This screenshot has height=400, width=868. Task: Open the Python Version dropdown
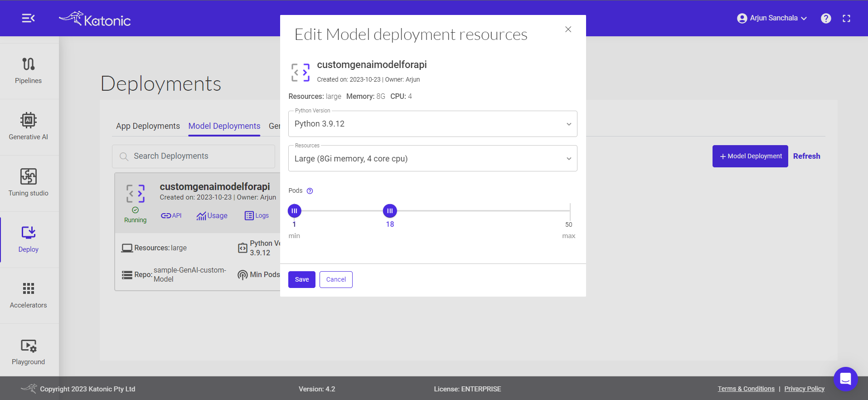point(433,124)
